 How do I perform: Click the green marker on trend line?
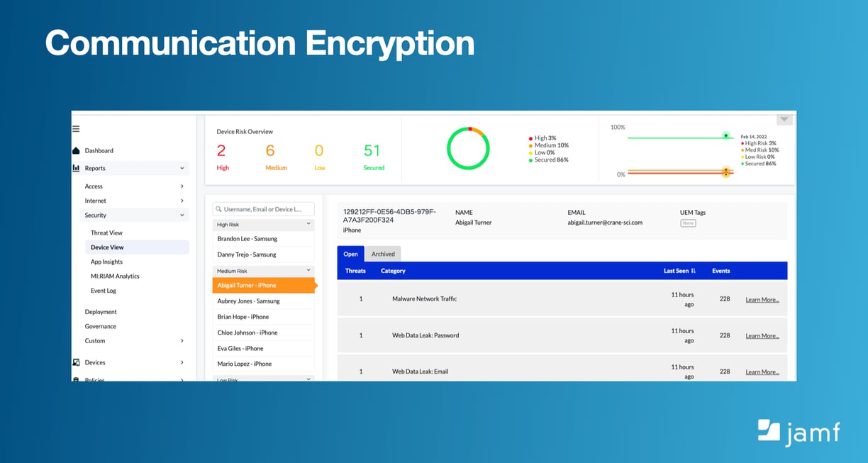point(725,135)
